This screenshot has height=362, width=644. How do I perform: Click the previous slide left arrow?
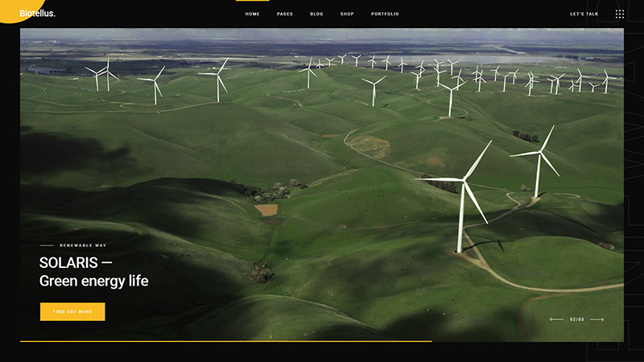(x=556, y=319)
